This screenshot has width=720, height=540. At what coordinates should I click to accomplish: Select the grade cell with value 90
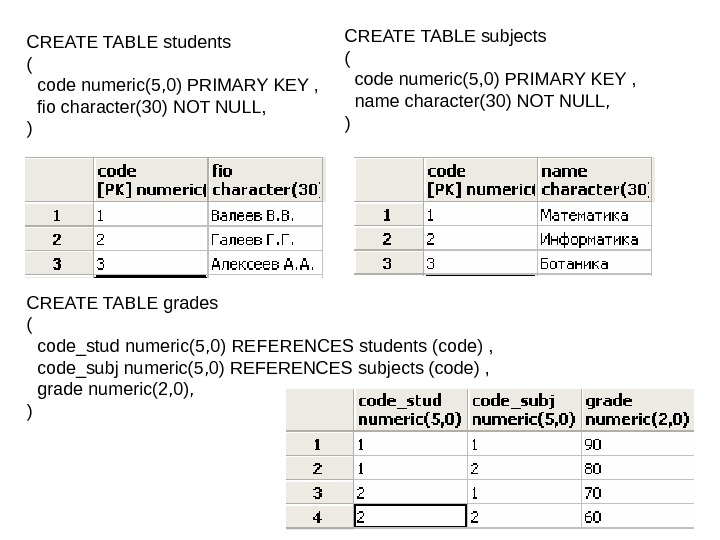[x=635, y=443]
